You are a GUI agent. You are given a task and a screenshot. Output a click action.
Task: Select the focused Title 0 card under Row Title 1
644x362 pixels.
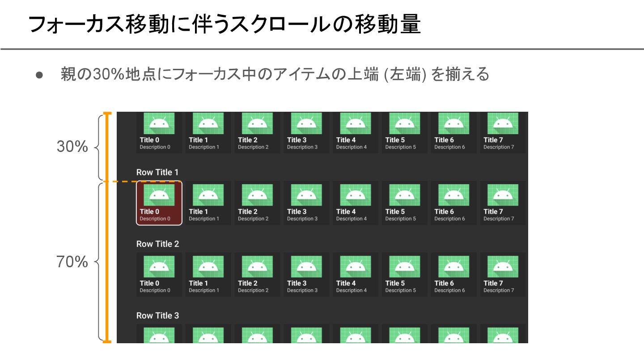[159, 203]
